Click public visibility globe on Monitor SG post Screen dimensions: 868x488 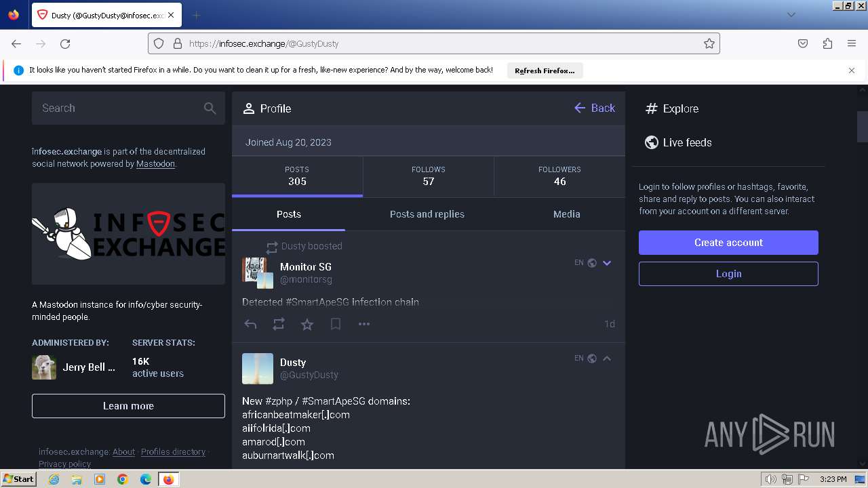(592, 263)
